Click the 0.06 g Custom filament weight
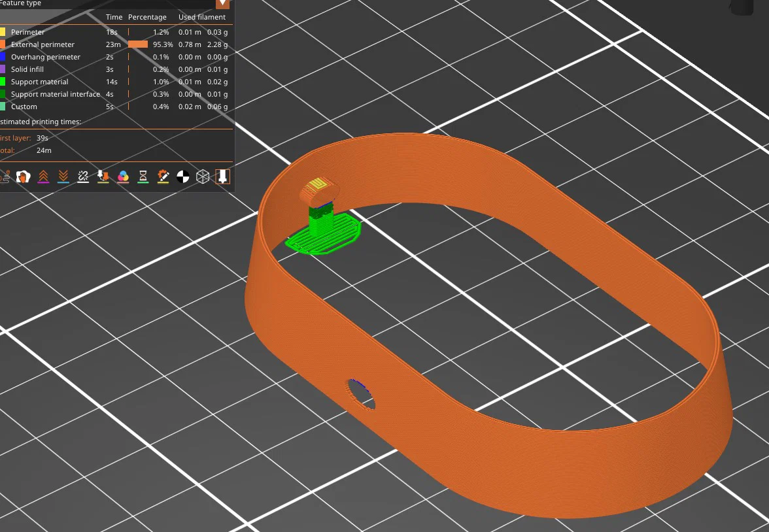Viewport: 769px width, 532px height. (217, 107)
